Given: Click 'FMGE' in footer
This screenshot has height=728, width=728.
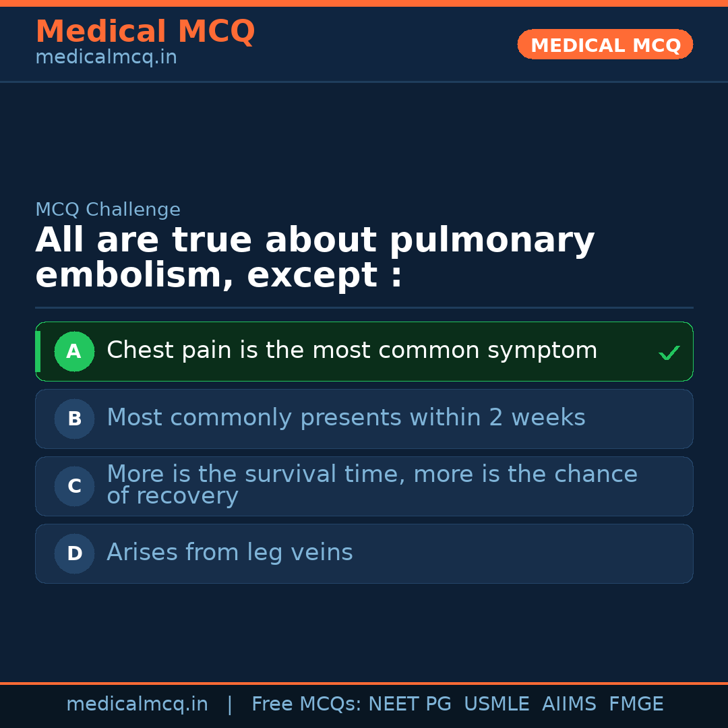Looking at the screenshot, I should click(x=636, y=704).
